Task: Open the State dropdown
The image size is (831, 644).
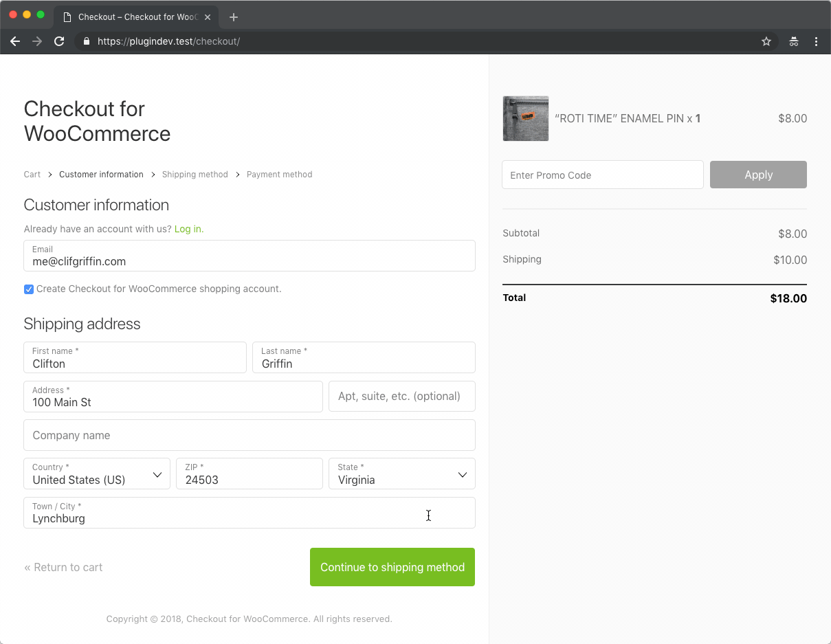Action: coord(402,474)
